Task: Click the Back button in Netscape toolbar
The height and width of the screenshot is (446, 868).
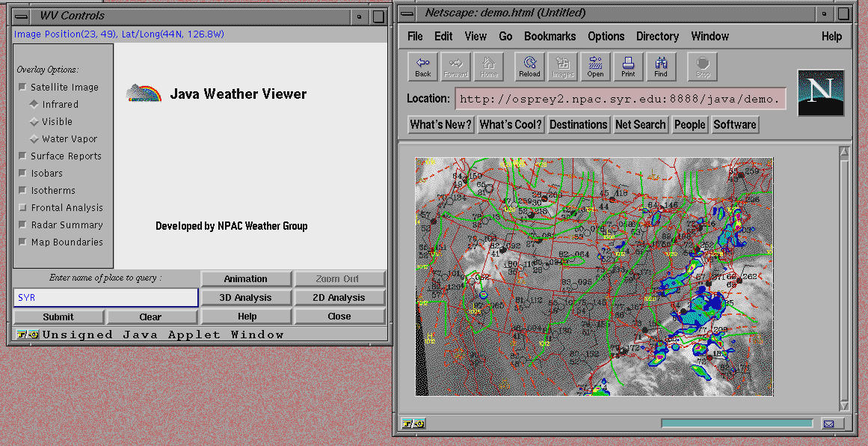Action: 423,67
